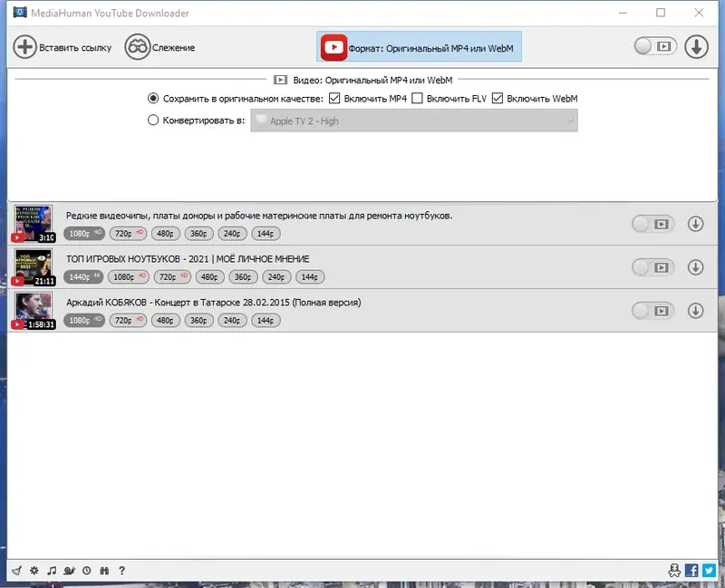Collapse the Формат: Оригинальный MP4 или WebM panel

click(x=419, y=47)
